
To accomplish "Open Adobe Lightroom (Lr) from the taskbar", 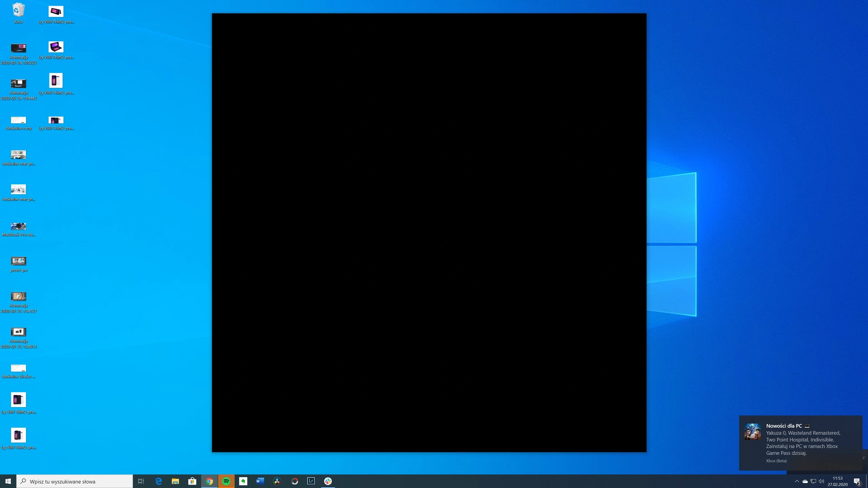I will pos(311,481).
